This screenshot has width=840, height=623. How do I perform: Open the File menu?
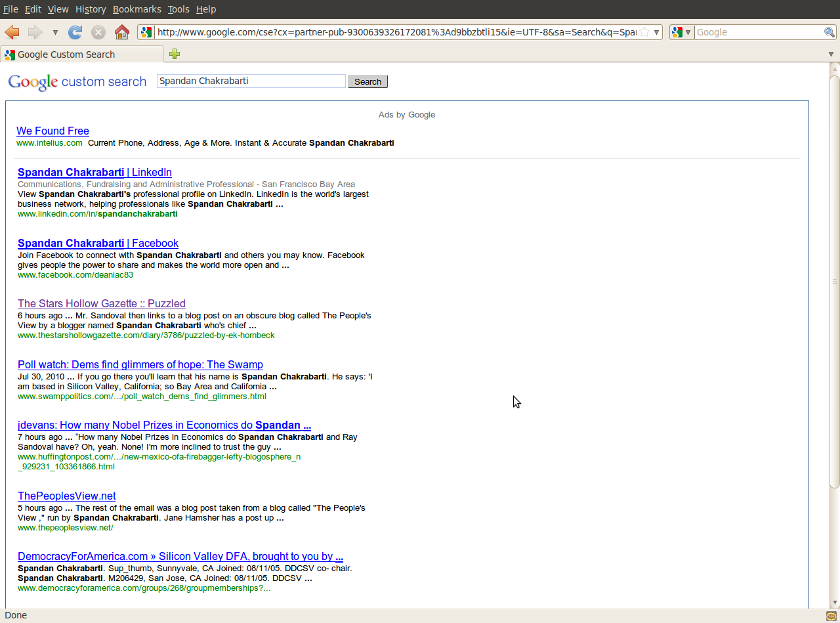[x=10, y=9]
